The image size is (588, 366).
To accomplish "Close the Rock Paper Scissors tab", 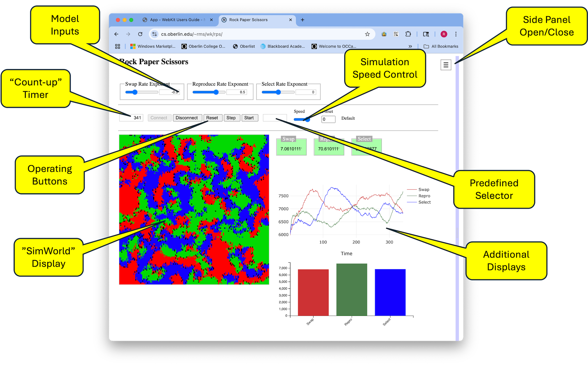I will tap(290, 20).
